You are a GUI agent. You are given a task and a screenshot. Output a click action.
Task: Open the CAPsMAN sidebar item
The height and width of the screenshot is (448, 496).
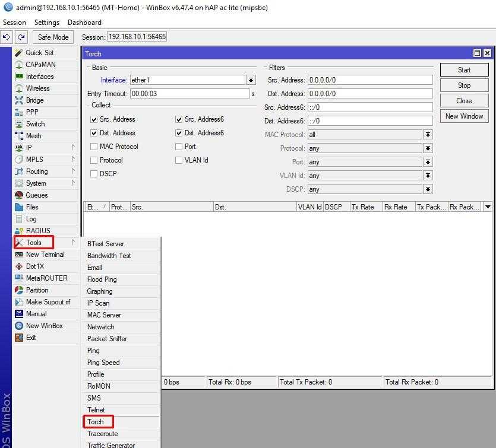pos(40,65)
